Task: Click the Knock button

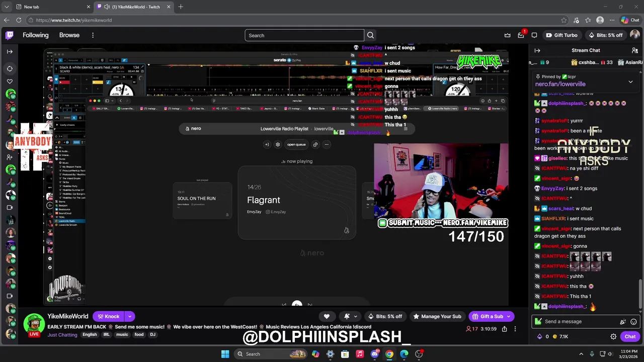Action: click(x=109, y=316)
